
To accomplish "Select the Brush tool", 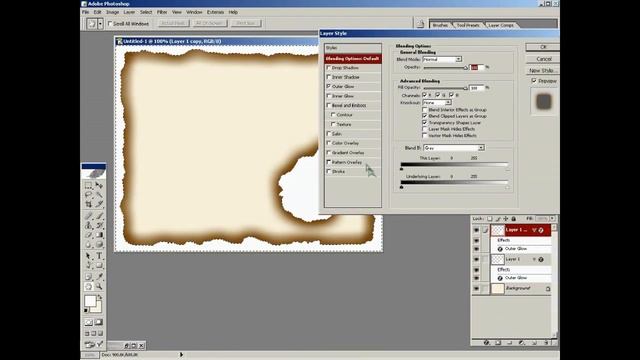I will point(99,216).
